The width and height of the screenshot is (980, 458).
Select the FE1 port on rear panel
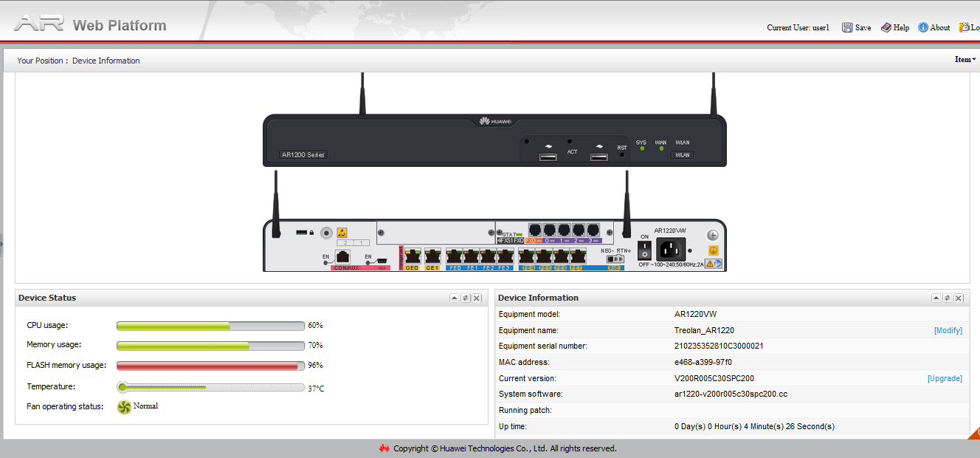point(472,256)
